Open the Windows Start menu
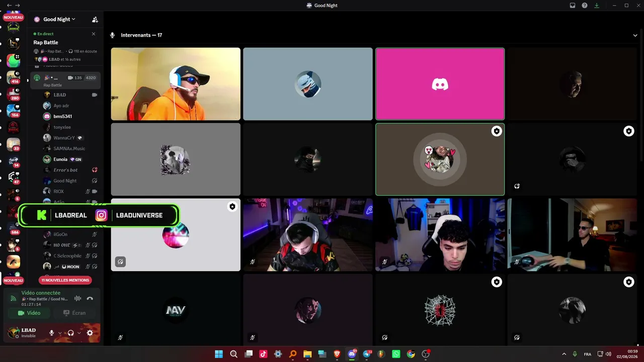The height and width of the screenshot is (362, 644). pos(219,354)
